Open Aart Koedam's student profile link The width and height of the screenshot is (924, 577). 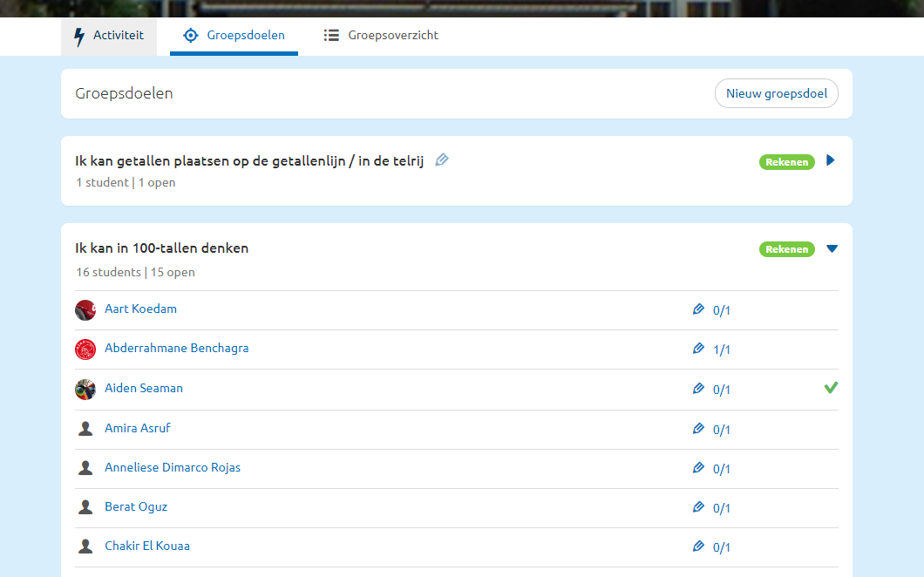(140, 309)
